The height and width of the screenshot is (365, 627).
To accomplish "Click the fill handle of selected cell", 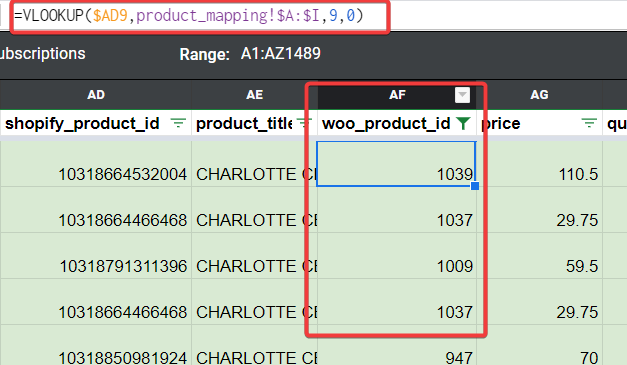I will tap(475, 186).
